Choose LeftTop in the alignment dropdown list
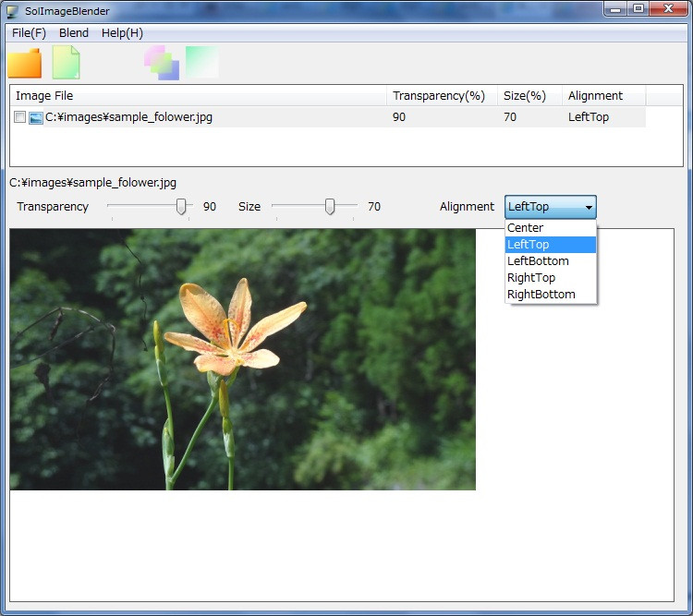 (x=551, y=245)
